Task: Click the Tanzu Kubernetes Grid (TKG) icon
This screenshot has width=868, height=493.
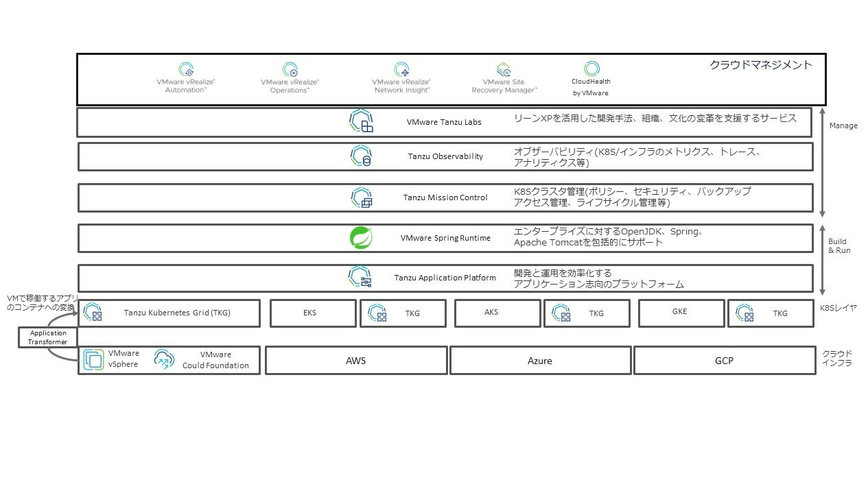Action: (93, 313)
